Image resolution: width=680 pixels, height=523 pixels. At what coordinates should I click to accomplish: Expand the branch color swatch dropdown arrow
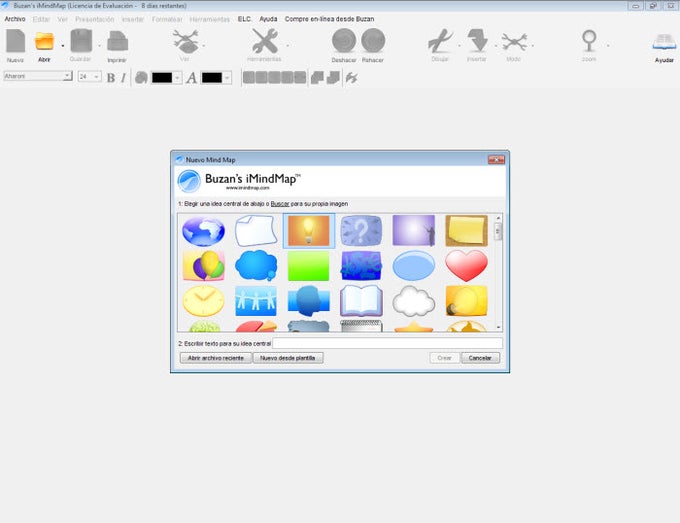[177, 78]
